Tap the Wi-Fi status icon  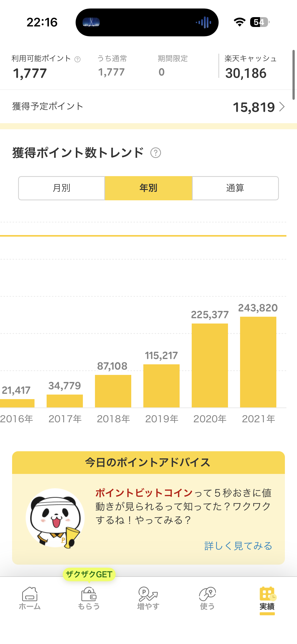click(240, 22)
